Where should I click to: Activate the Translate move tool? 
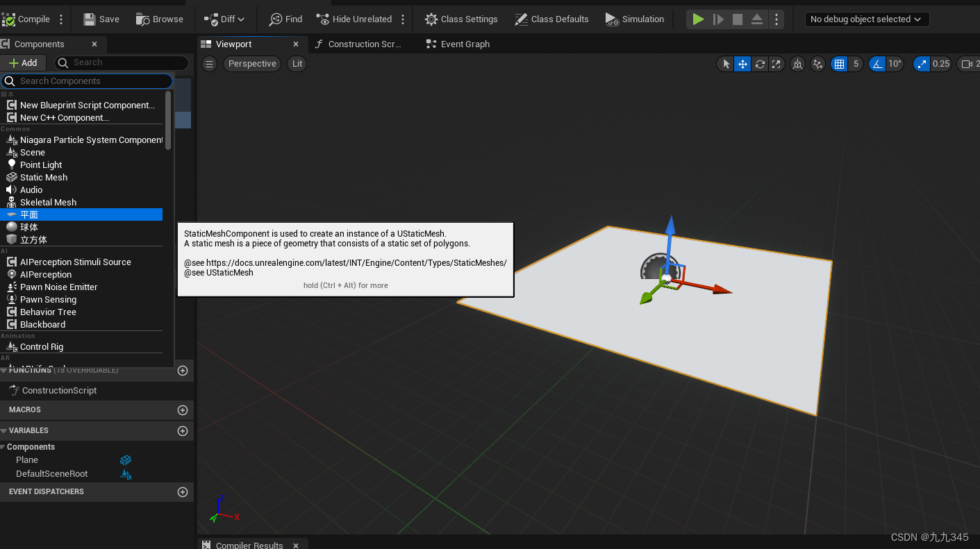pyautogui.click(x=742, y=64)
